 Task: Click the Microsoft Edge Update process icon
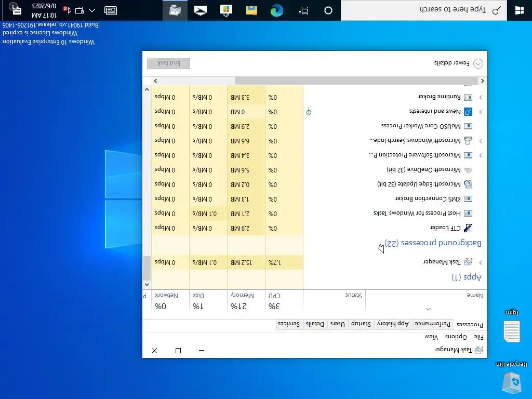(468, 184)
